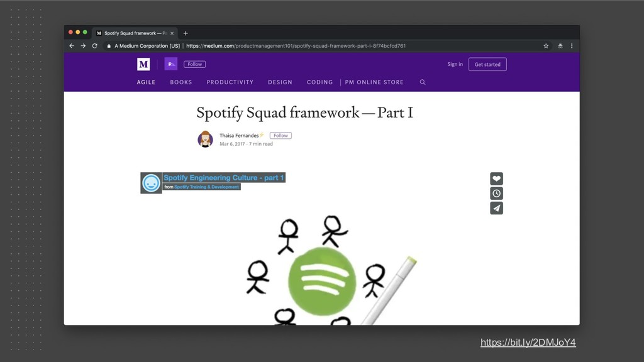
Task: Open Spotify Training & Development link
Action: coord(206,187)
